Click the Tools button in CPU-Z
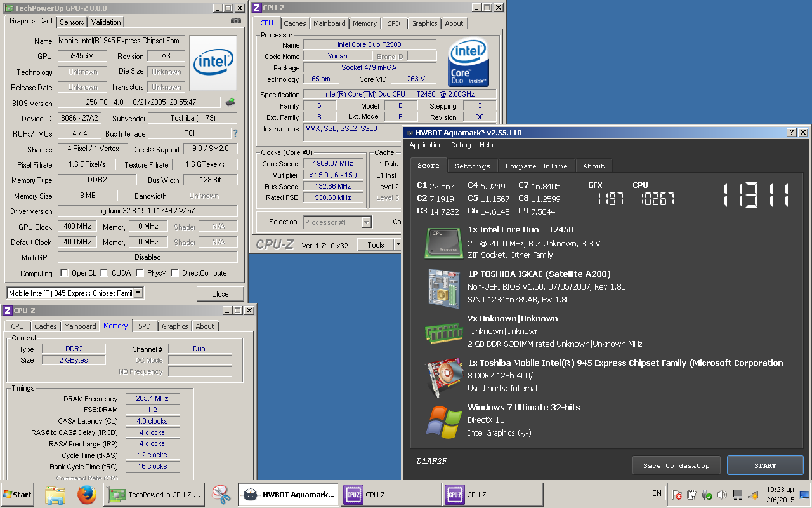This screenshot has height=508, width=812. pos(376,244)
